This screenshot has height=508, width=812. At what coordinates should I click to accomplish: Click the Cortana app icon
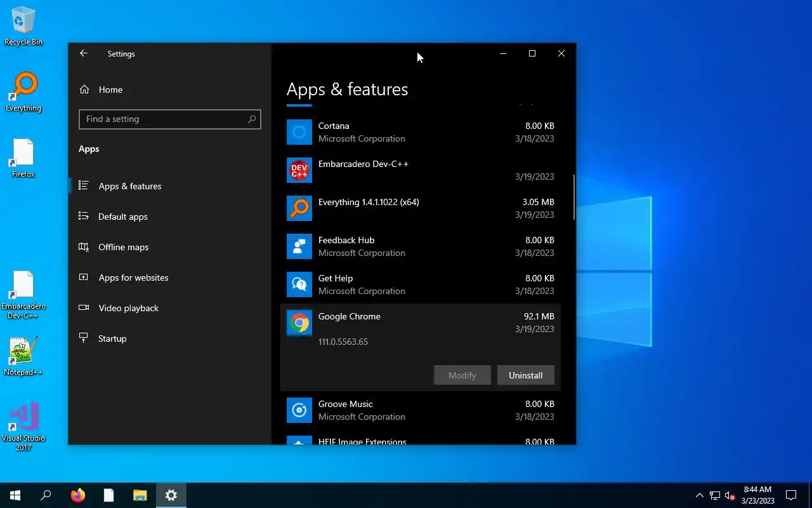coord(299,132)
